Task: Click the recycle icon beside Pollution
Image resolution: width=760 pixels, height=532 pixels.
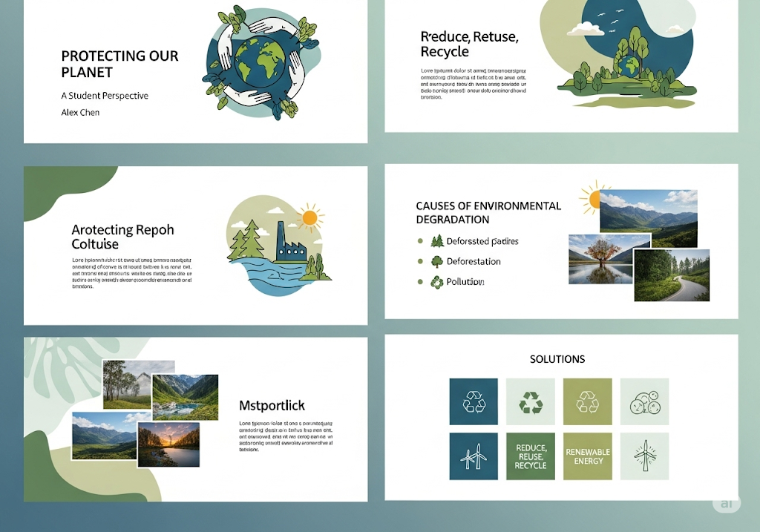Action: pyautogui.click(x=437, y=282)
